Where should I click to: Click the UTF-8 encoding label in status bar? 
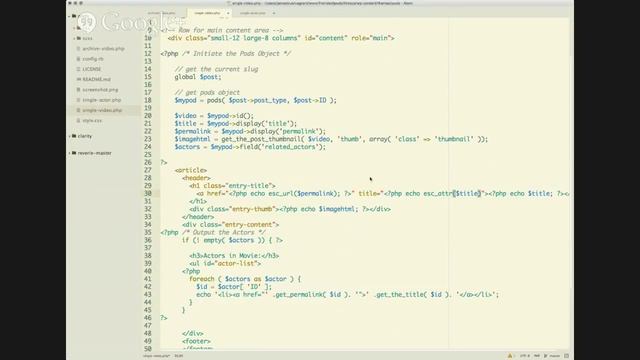524,356
